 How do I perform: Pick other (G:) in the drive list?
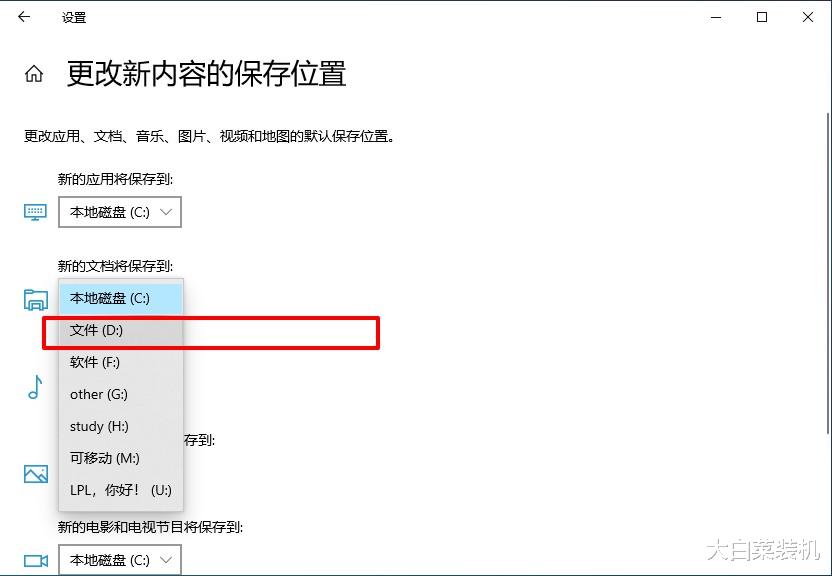point(121,394)
